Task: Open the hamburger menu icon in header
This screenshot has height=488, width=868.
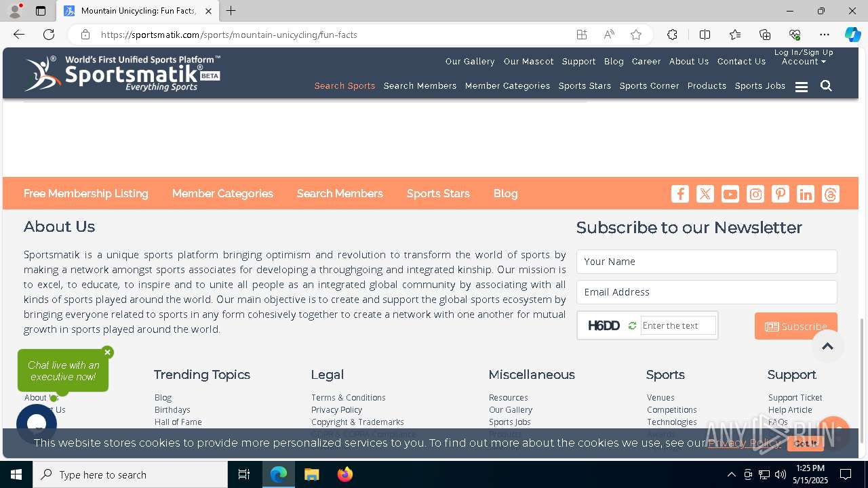Action: click(x=802, y=87)
